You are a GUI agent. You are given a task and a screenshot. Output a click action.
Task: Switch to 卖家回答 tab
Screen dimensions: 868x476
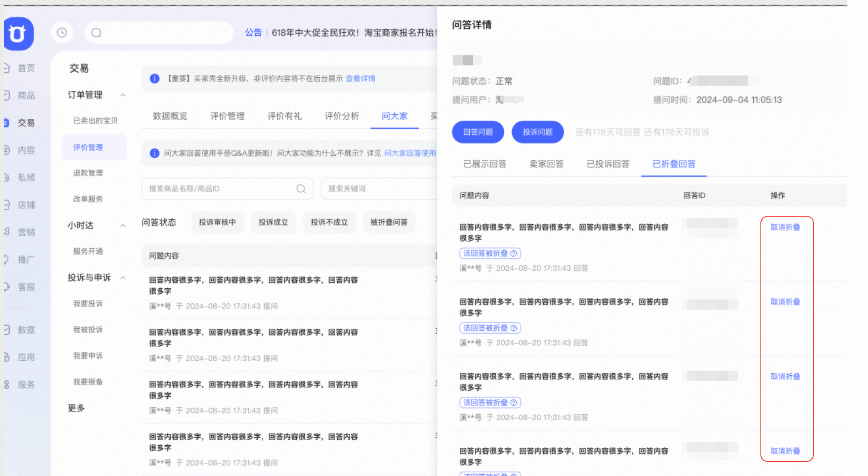click(x=546, y=164)
